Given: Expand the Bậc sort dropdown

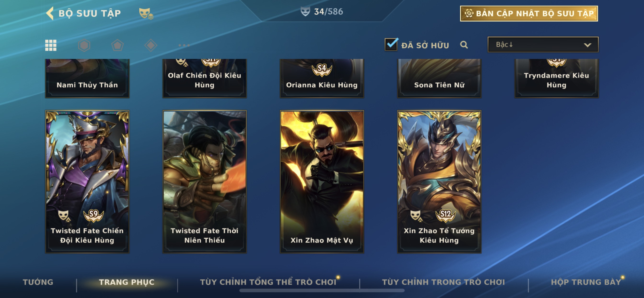Looking at the screenshot, I should 543,45.
